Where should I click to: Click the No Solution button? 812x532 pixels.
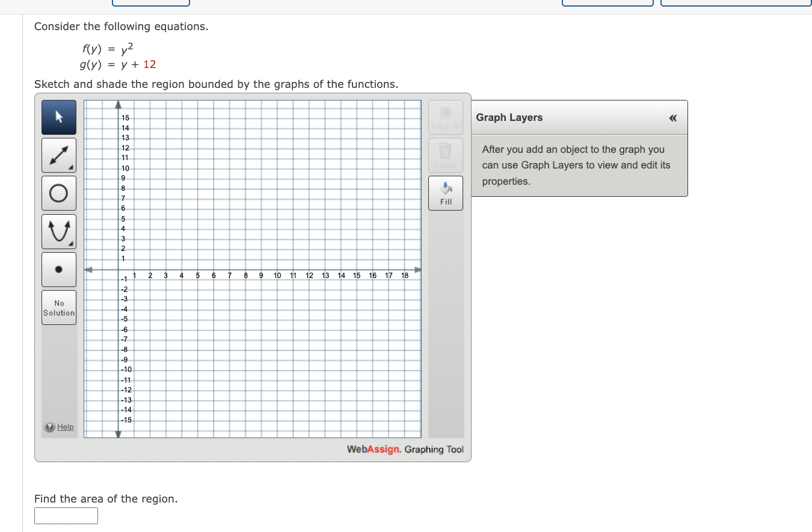[x=58, y=307]
